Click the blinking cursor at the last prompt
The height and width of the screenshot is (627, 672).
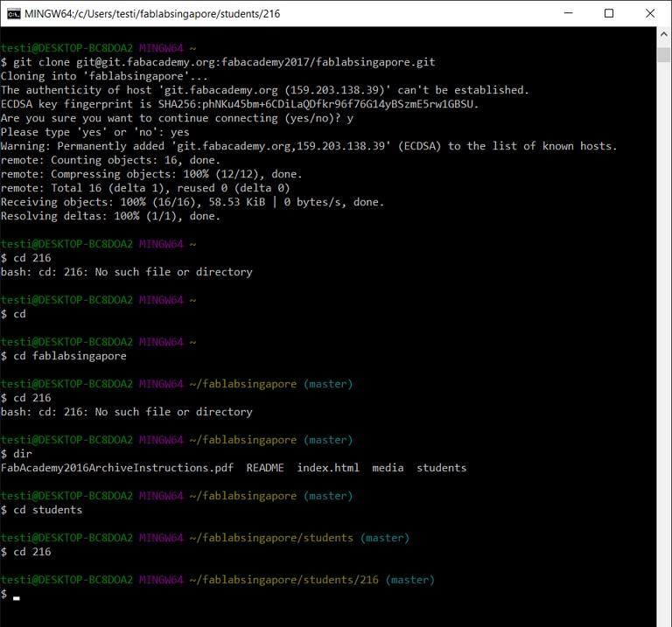(x=17, y=597)
